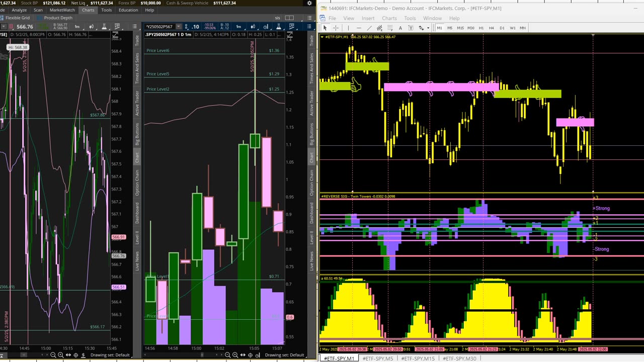Open MetaTrader Tools menu
The height and width of the screenshot is (362, 644).
410,18
